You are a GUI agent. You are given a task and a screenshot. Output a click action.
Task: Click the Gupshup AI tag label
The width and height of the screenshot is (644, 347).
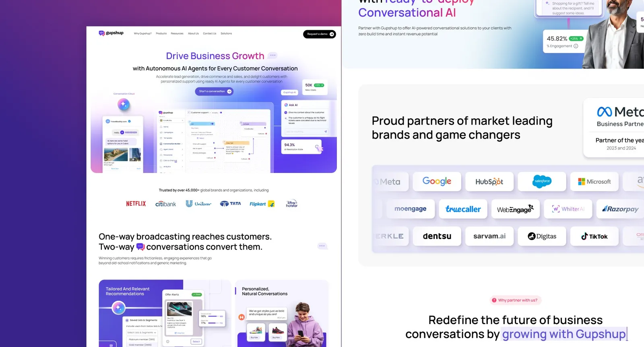point(289,92)
